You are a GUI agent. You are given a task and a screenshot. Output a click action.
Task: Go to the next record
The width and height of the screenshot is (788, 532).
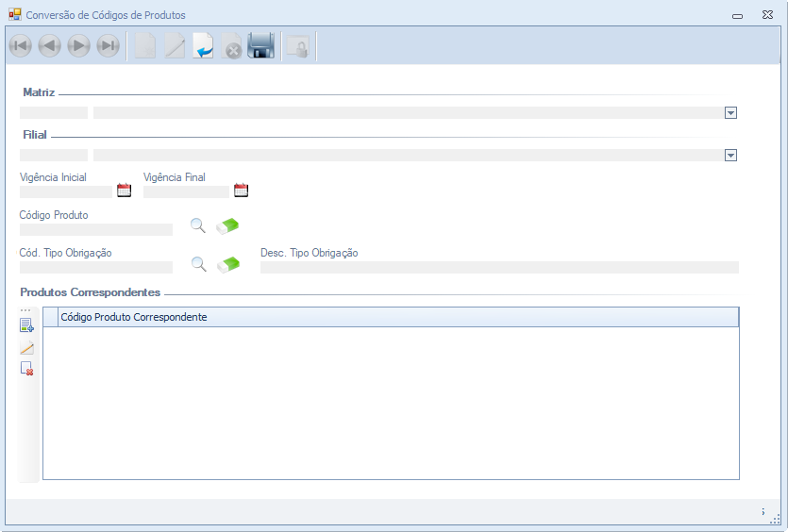click(x=79, y=46)
